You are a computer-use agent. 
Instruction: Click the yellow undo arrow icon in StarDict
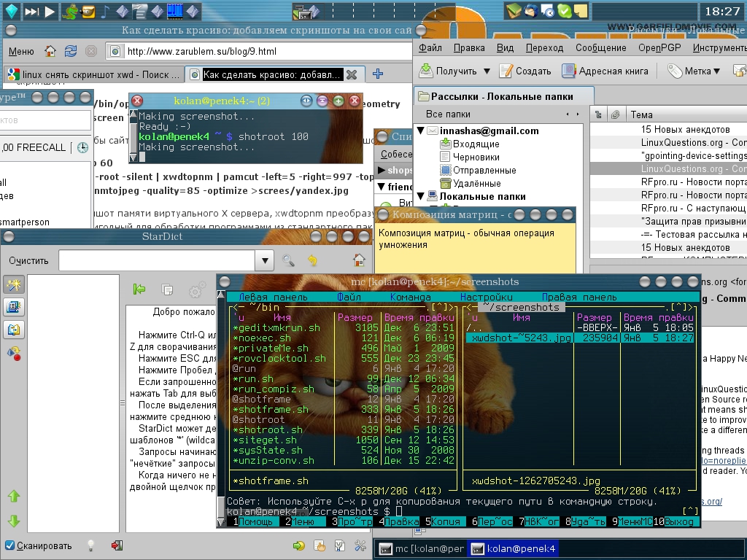coord(312,260)
